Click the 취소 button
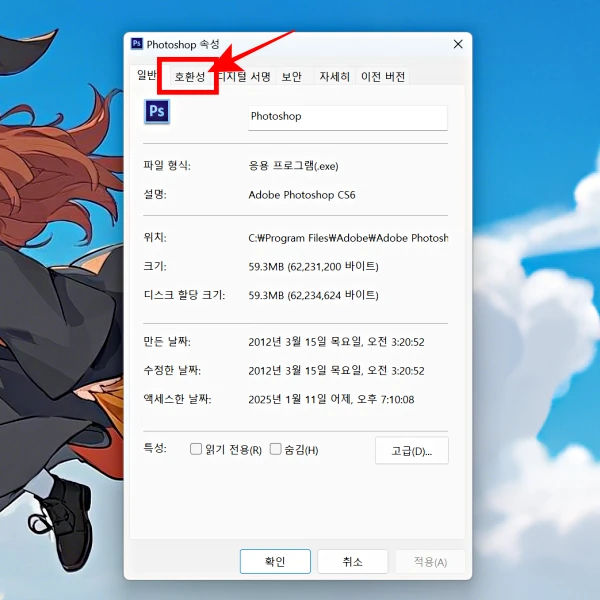This screenshot has height=600, width=600. (x=353, y=561)
